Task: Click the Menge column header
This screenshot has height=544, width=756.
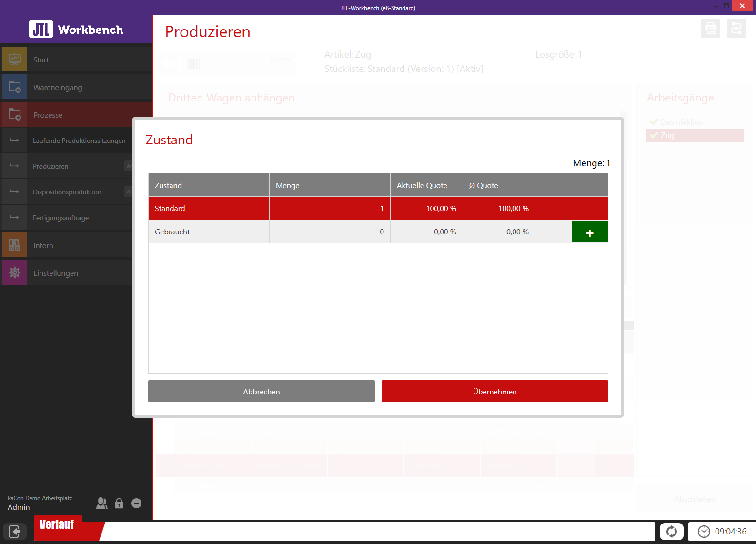Action: 329,185
